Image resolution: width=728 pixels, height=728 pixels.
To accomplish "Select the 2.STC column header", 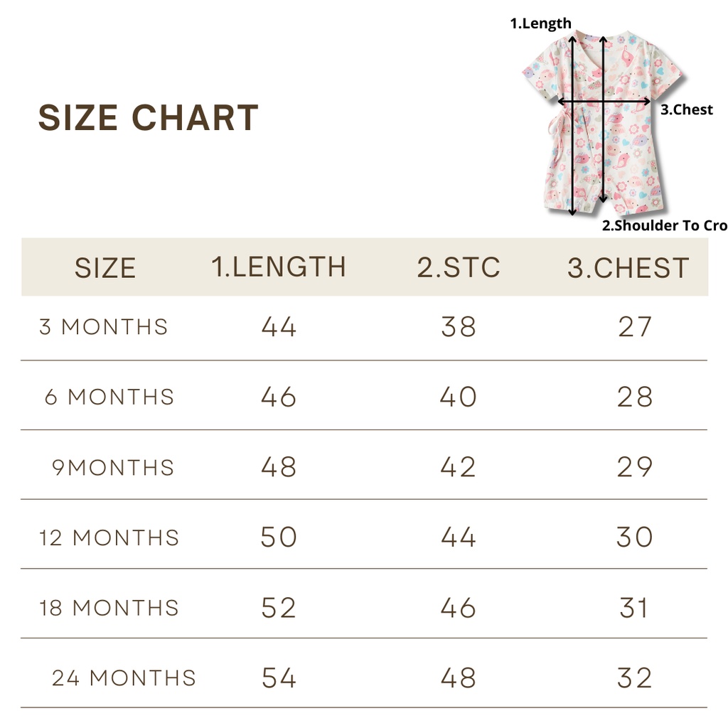I will click(x=459, y=267).
